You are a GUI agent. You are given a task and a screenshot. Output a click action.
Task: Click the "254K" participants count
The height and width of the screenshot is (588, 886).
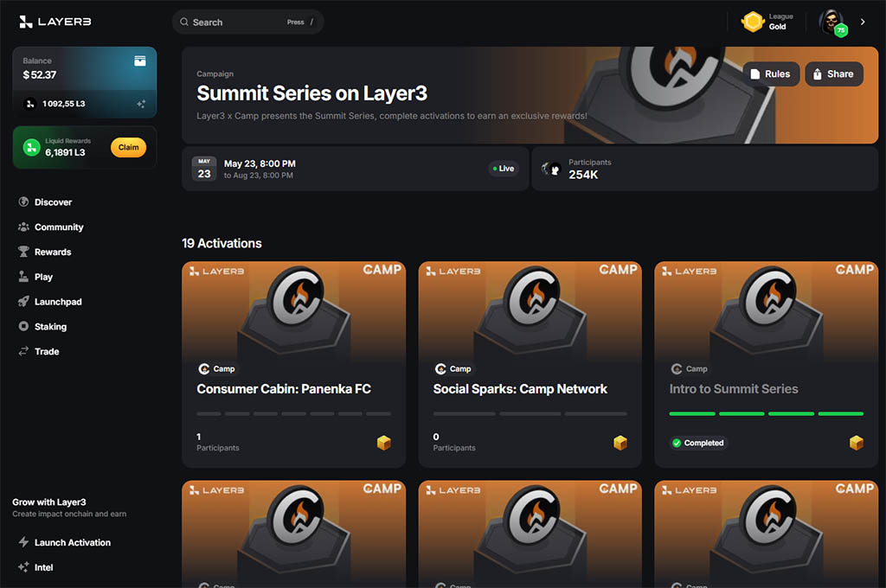pyautogui.click(x=583, y=175)
